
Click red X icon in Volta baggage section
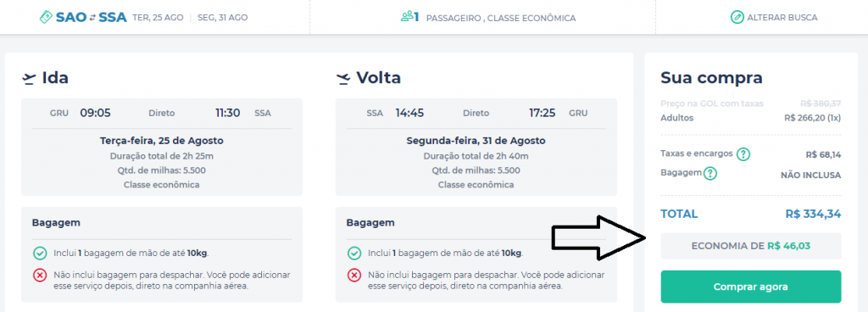point(354,275)
